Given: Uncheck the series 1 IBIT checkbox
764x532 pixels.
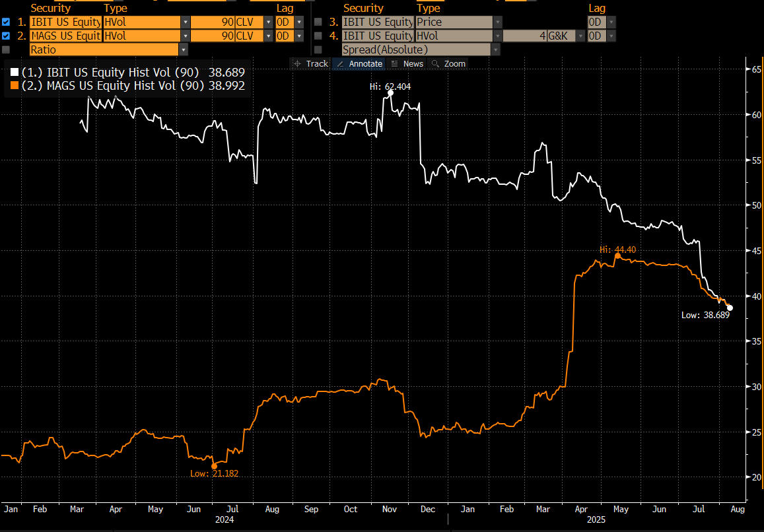Looking at the screenshot, I should pos(6,22).
